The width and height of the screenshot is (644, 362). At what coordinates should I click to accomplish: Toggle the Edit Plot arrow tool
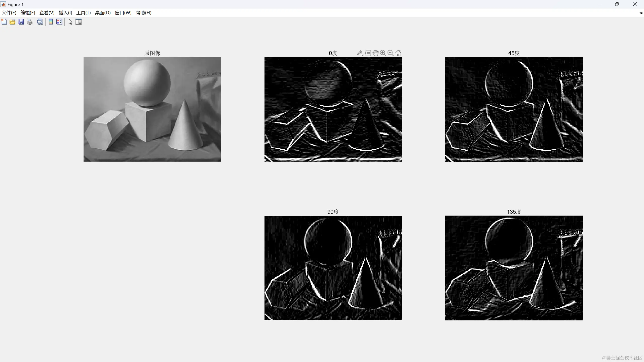[x=70, y=22]
